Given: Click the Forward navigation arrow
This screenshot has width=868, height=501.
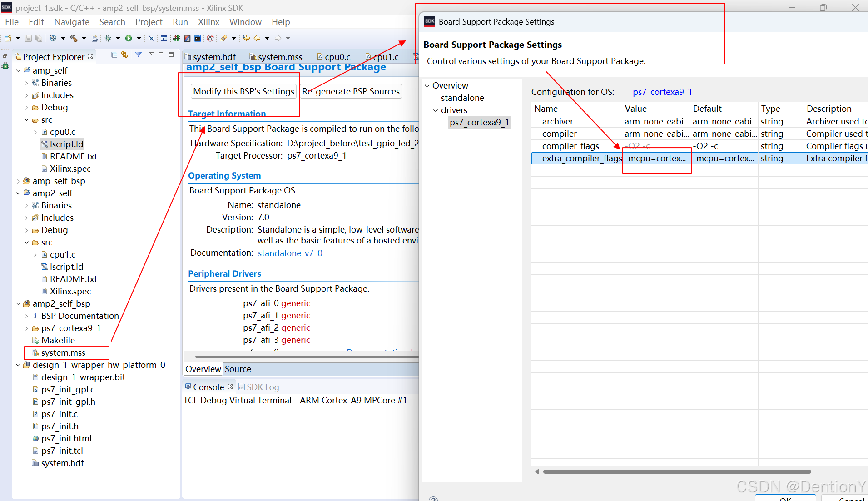Looking at the screenshot, I should pos(278,38).
